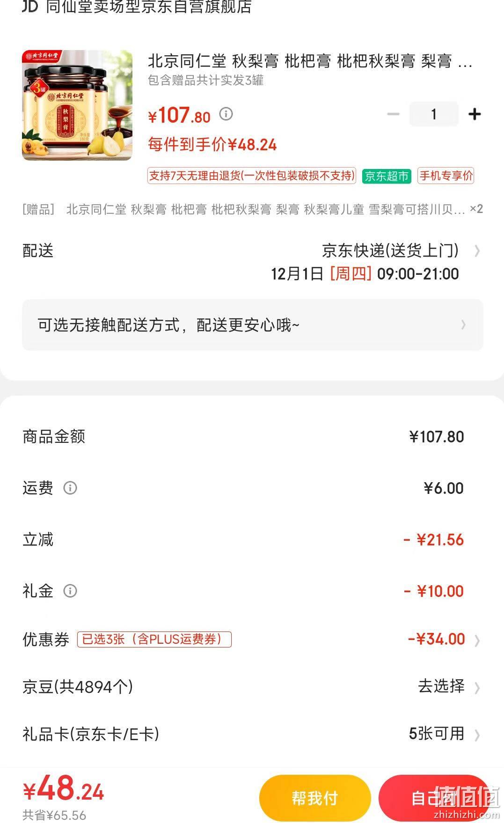The width and height of the screenshot is (504, 823).
Task: Open the 礼金 info icon
Action: (x=70, y=591)
